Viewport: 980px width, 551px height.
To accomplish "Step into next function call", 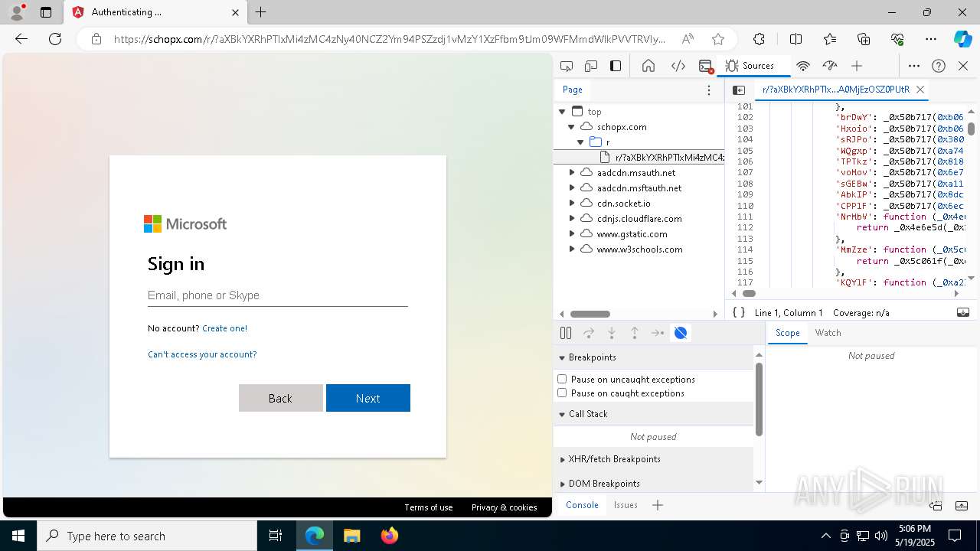I will tap(612, 333).
